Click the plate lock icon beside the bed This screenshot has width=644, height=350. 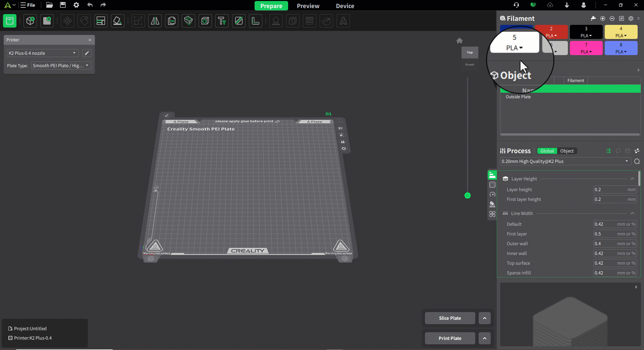(x=343, y=142)
